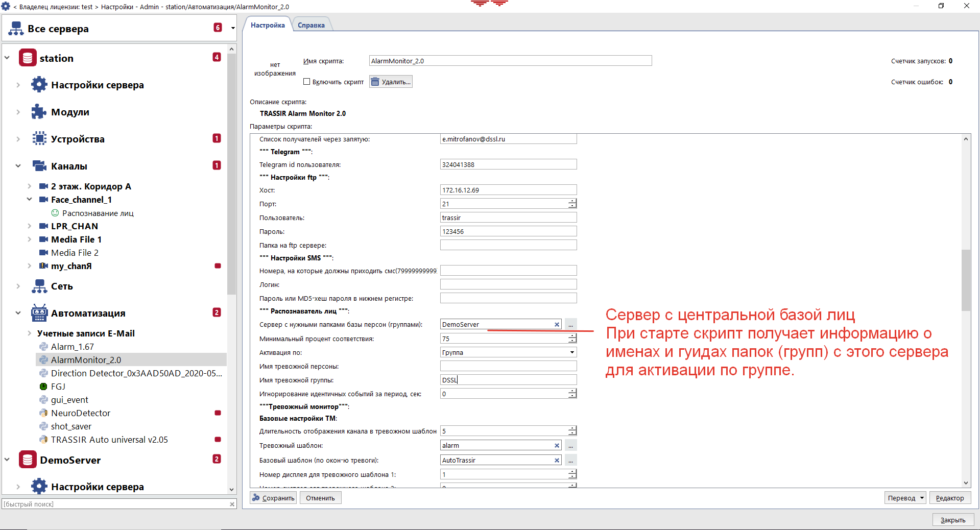Screen dimensions: 980x530
Task: Click the 'Закрыть' button
Action: click(953, 520)
